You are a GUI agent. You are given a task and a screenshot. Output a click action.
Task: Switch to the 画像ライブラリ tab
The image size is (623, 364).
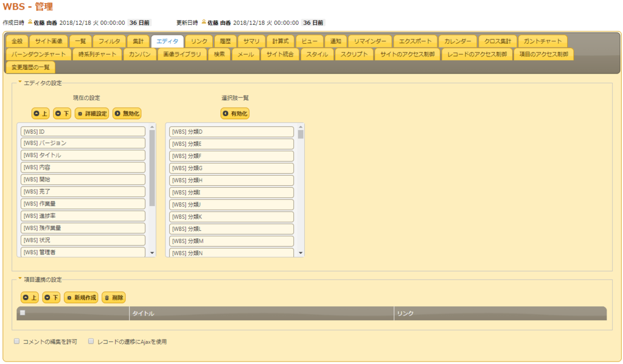pyautogui.click(x=182, y=54)
